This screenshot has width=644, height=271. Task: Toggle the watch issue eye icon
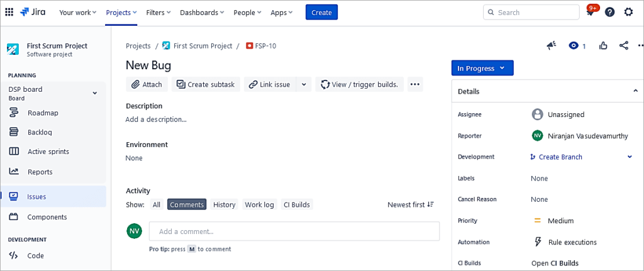pos(573,46)
